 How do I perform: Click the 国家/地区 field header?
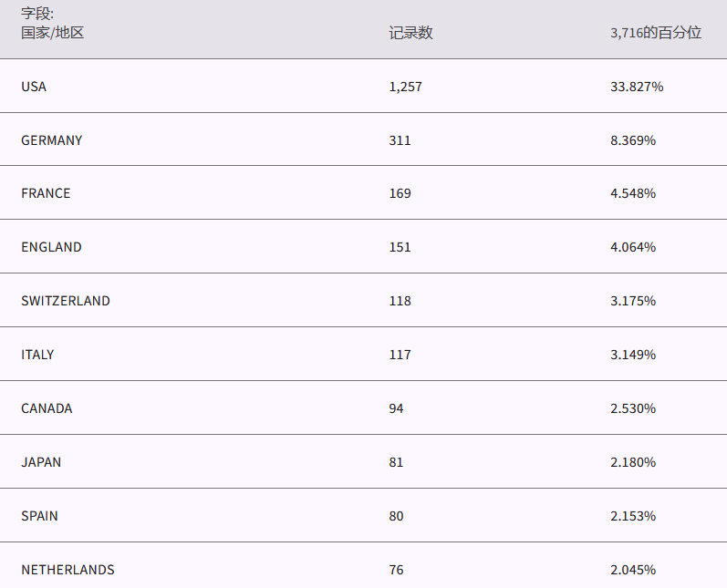[x=52, y=33]
